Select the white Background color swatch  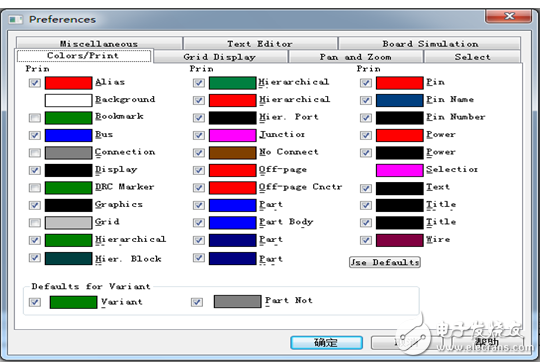tap(68, 100)
